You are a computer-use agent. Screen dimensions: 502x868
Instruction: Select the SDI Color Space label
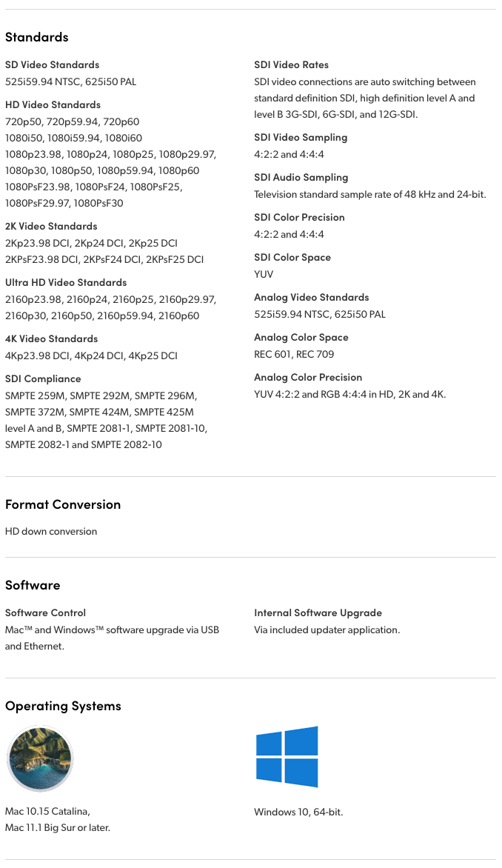pos(292,257)
